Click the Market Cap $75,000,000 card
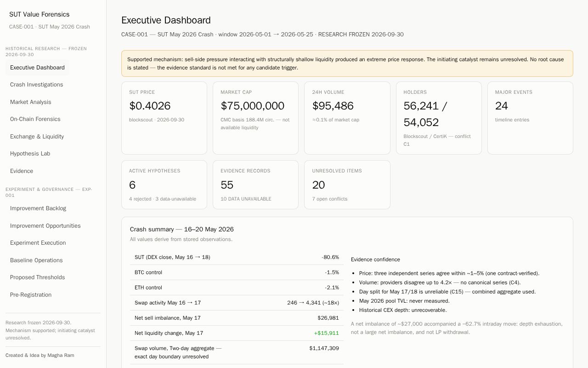588x368 pixels. click(x=255, y=118)
